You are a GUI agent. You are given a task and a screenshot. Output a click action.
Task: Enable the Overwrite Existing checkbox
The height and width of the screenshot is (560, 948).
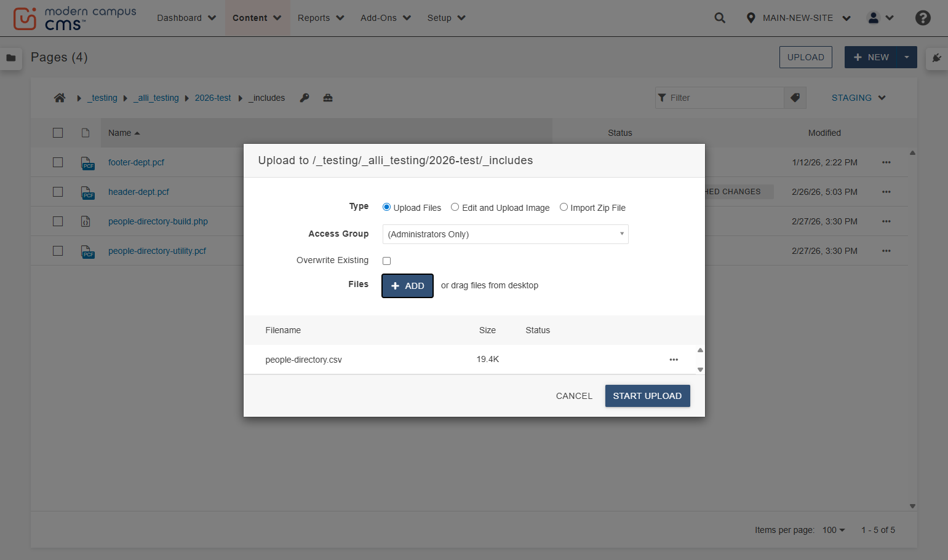point(386,261)
